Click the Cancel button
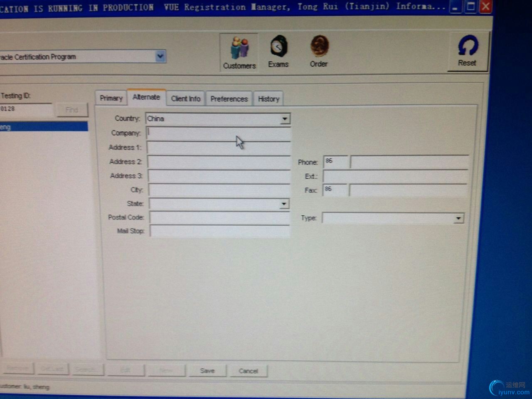 [x=249, y=371]
